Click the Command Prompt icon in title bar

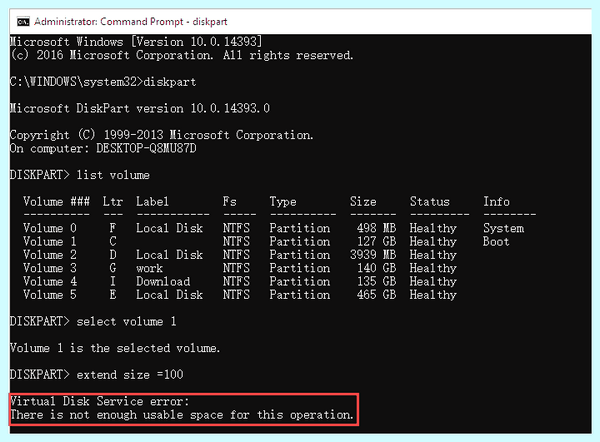[23, 22]
